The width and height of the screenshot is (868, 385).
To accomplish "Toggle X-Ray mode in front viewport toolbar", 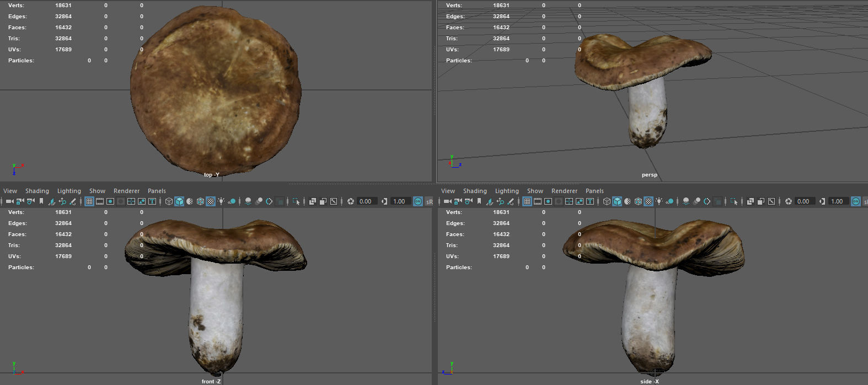I will click(x=313, y=201).
